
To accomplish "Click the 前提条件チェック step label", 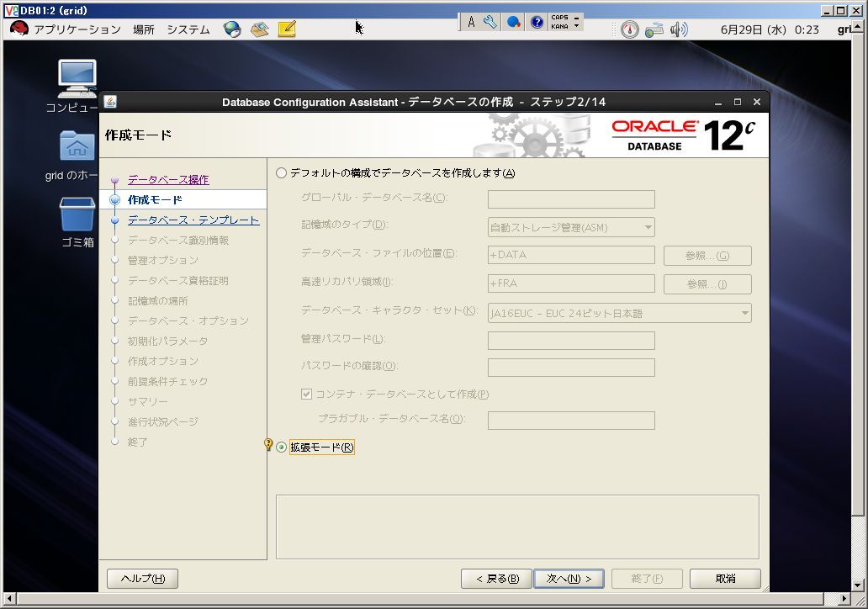I will click(167, 381).
